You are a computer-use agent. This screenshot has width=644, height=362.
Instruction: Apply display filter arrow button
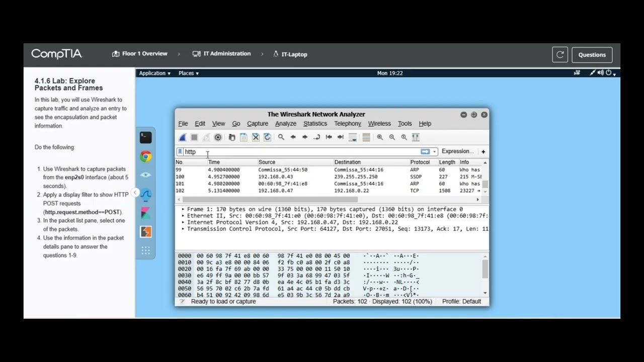[x=425, y=151]
